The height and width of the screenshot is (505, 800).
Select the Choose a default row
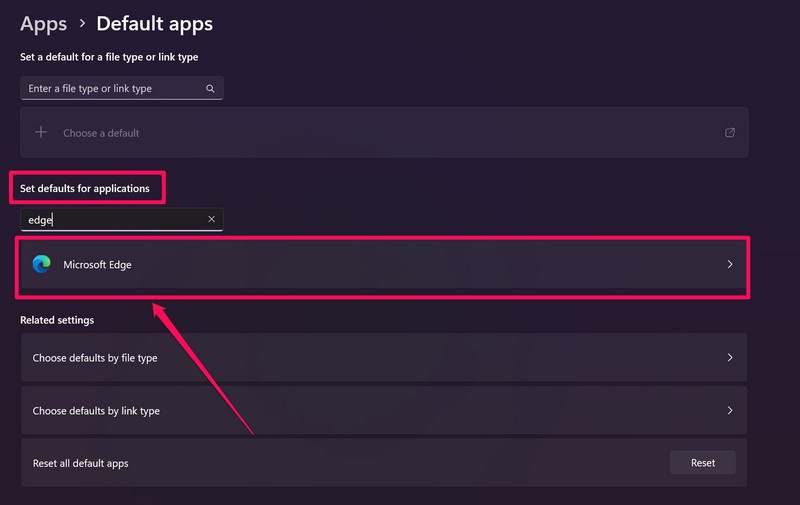[x=380, y=132]
